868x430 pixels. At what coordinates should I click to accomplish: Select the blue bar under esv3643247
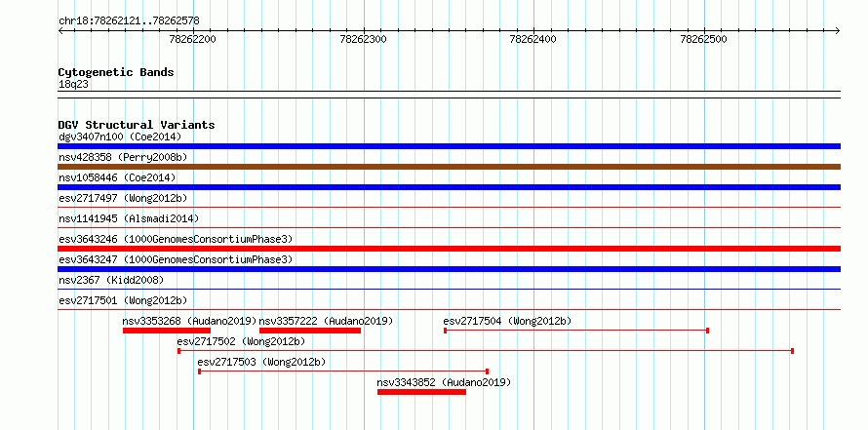point(449,269)
